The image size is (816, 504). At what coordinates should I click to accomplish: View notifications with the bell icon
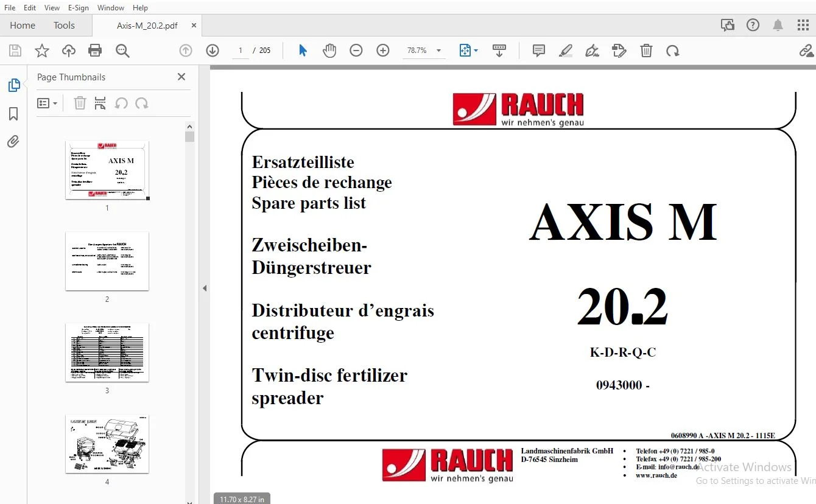[778, 25]
